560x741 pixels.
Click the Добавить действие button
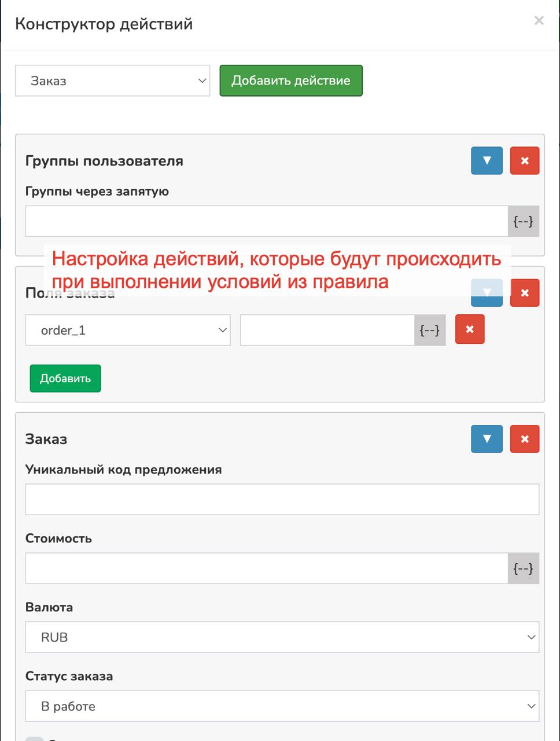tap(290, 80)
